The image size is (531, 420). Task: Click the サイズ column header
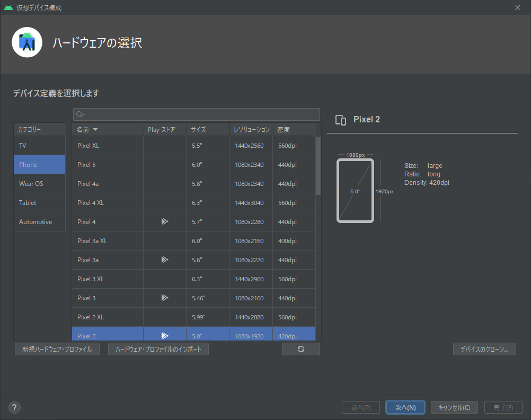pos(208,130)
